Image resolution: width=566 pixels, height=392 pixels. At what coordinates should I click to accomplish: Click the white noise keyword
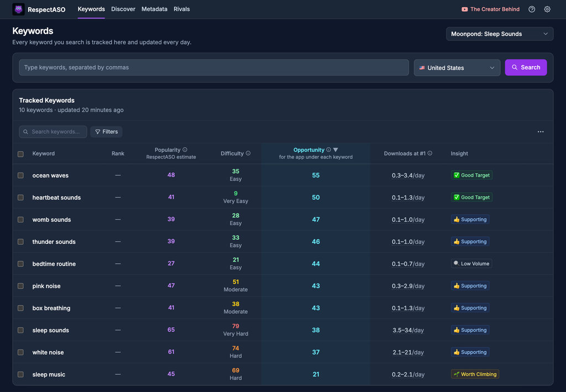[x=48, y=352]
